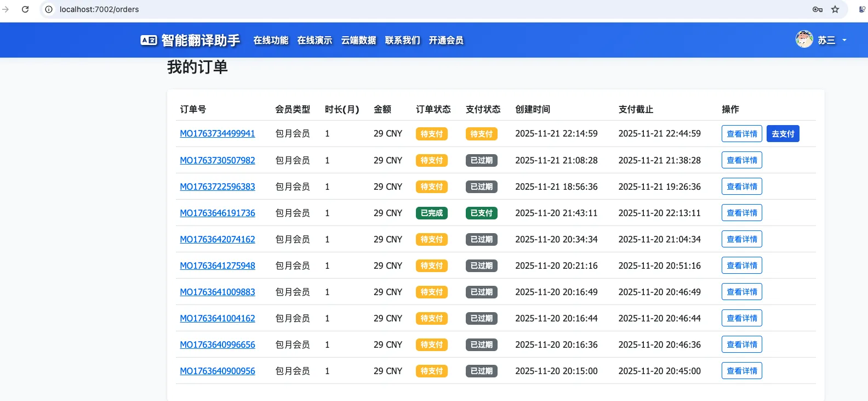Open the 在线功能 menu
The width and height of the screenshot is (868, 401).
pos(271,40)
